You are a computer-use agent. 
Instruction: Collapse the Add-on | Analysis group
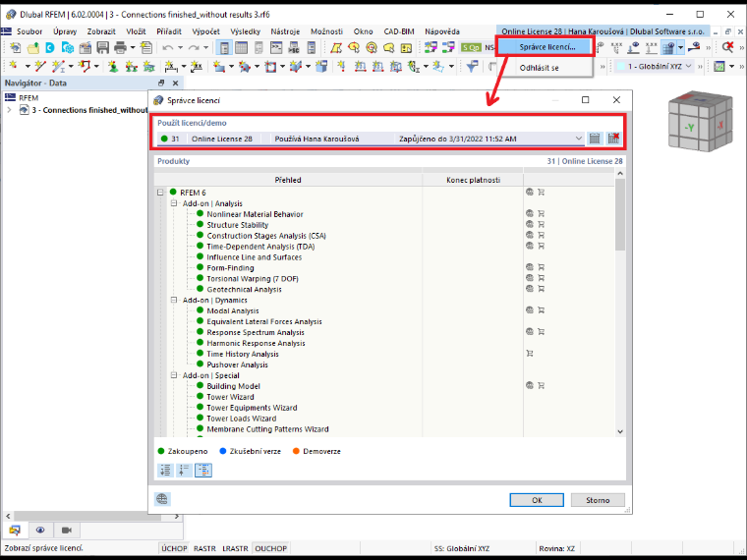point(174,203)
